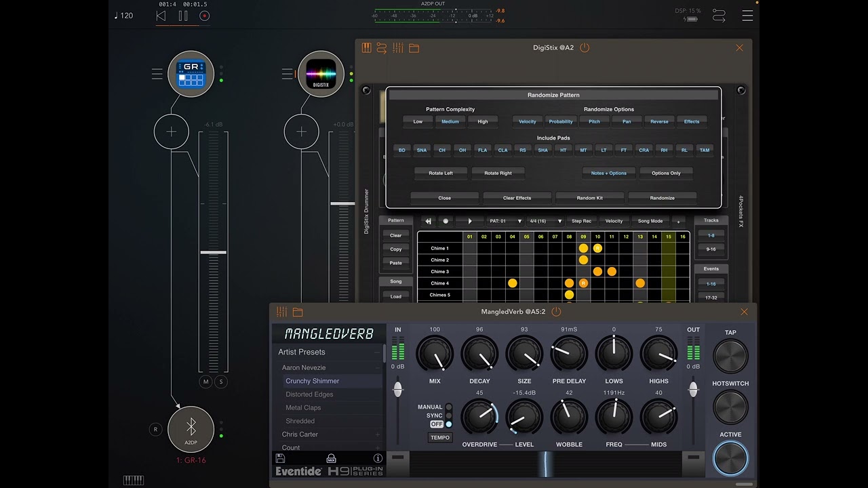The height and width of the screenshot is (488, 868).
Task: Click Clear Effects button
Action: coord(517,198)
